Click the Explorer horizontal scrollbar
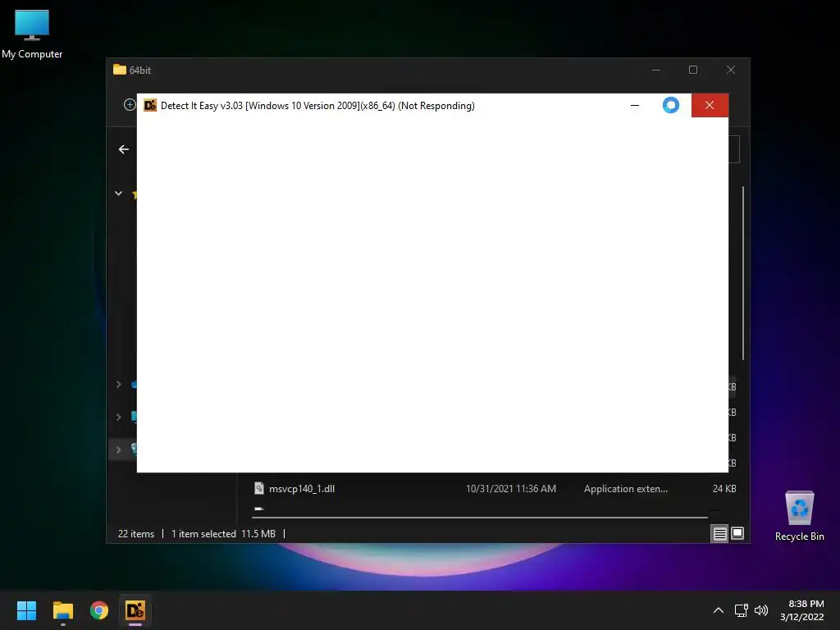 click(479, 518)
